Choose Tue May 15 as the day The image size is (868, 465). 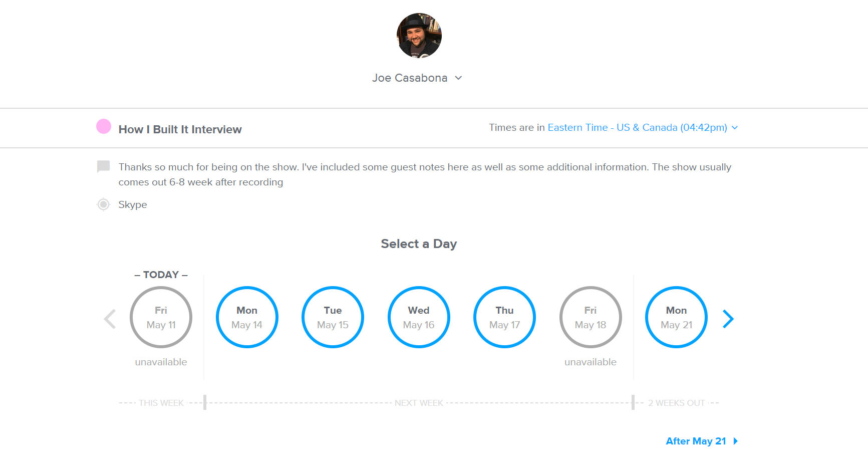click(333, 317)
